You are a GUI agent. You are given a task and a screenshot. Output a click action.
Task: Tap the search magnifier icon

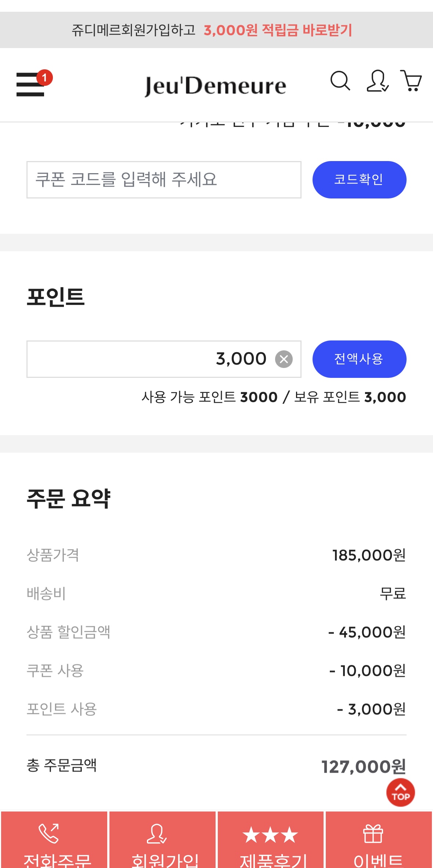340,81
